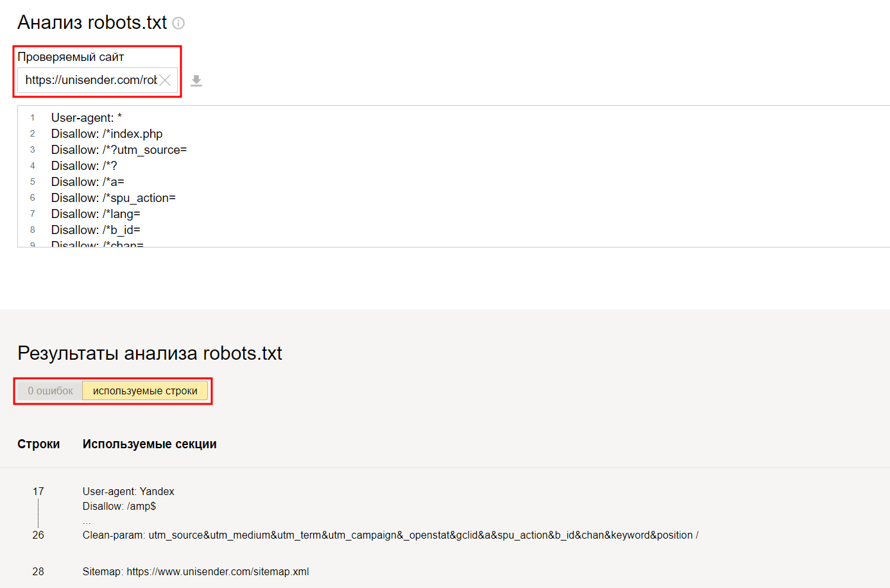Viewport: 890px width, 588px height.
Task: Click the Clean-param directive row
Action: (x=390, y=535)
